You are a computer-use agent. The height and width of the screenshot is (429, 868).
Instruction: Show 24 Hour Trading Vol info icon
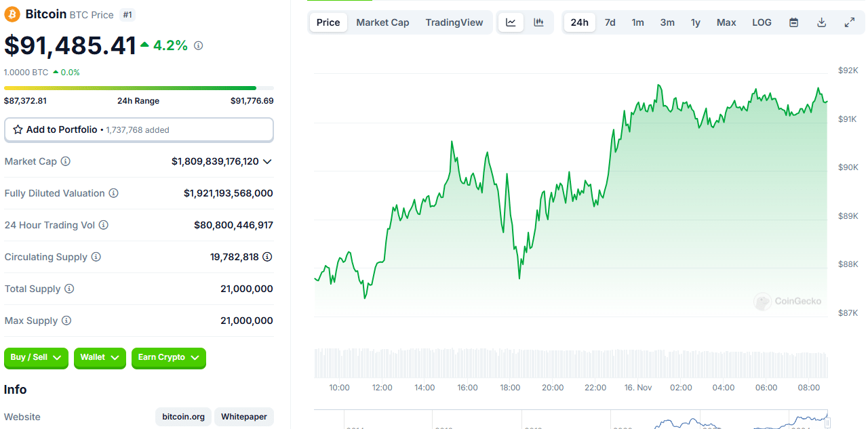(104, 225)
